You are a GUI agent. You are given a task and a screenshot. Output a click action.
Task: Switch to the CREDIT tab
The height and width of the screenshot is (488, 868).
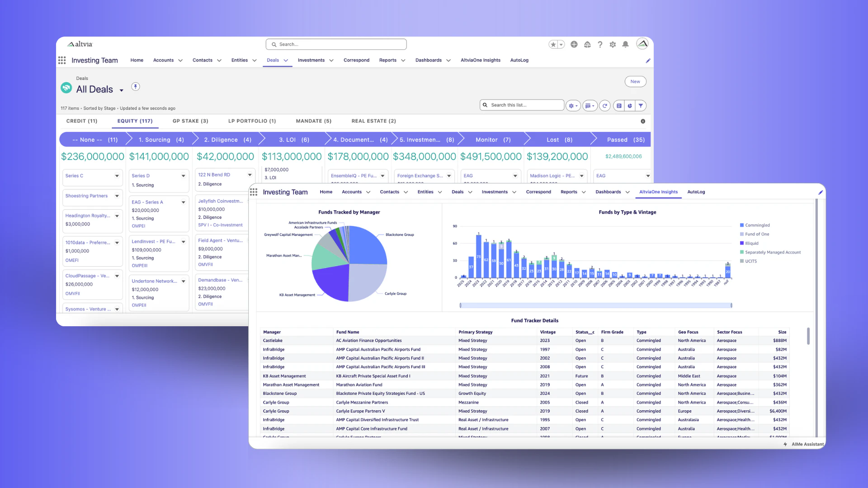click(x=82, y=121)
